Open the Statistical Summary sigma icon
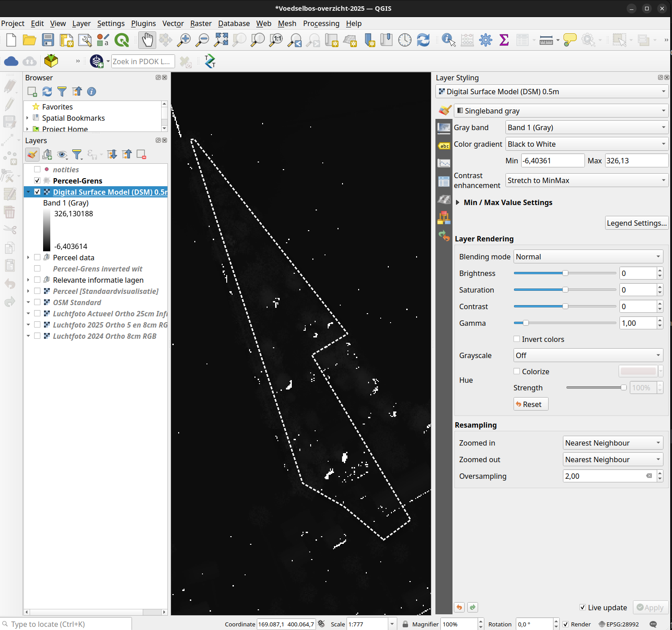Viewport: 672px width, 630px height. 504,40
